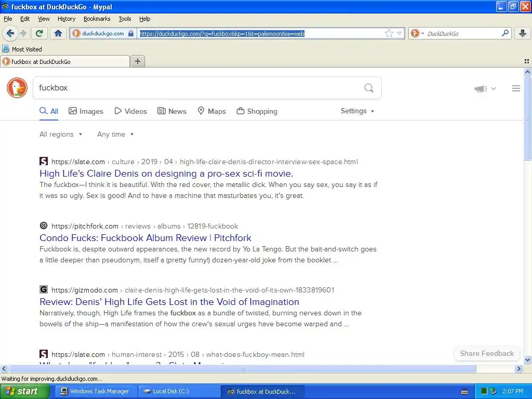Viewport: 532px width, 399px height.
Task: Open the Downloads arrow button
Action: coord(523,33)
